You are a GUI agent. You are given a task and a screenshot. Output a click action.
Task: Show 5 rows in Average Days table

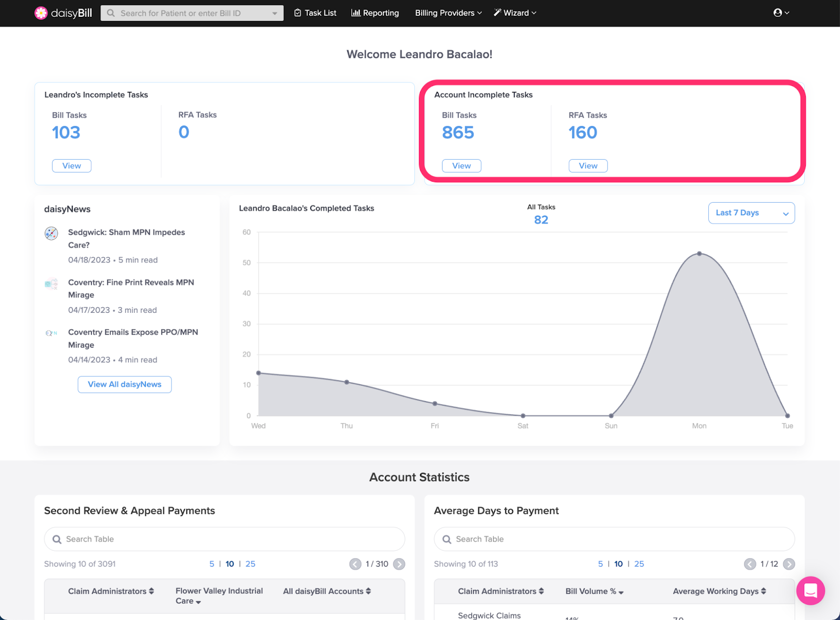[x=601, y=564]
